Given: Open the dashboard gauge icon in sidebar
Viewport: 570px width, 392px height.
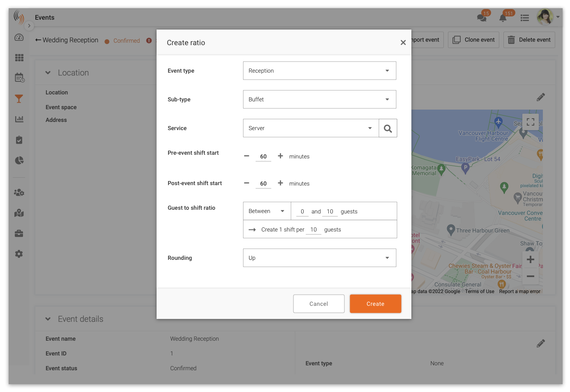Looking at the screenshot, I should 19,37.
